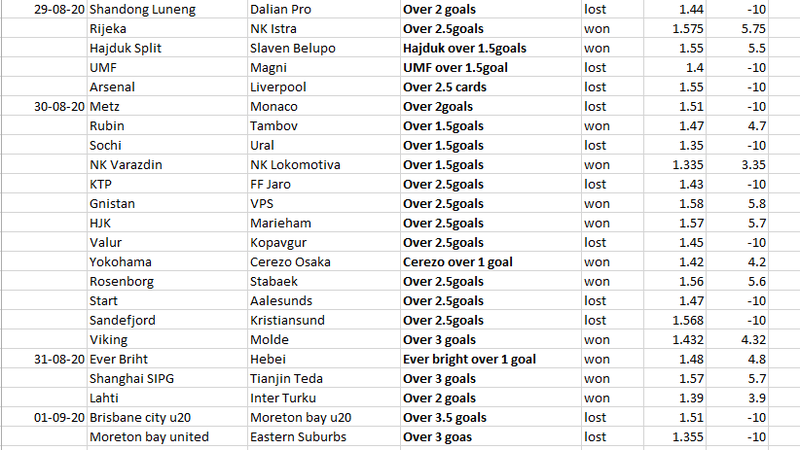Click the Kristiansund cell
Screen dimensions: 800x450
323,320
